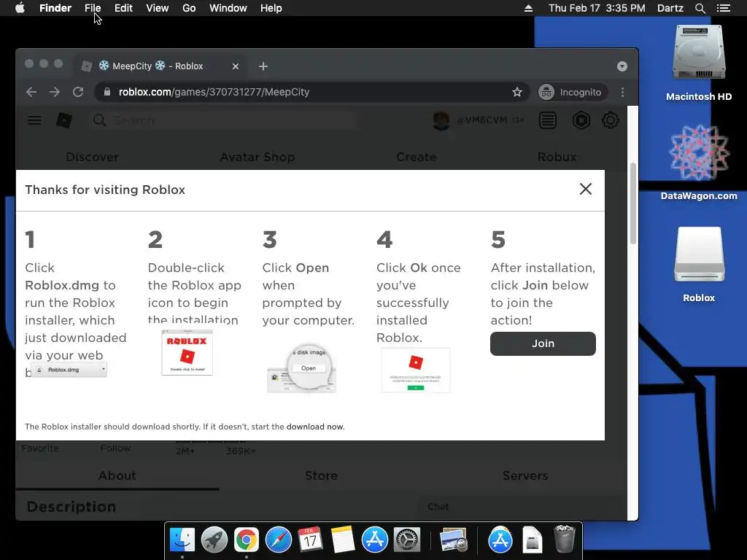Open the Robux page link
Viewport: 747px width, 560px height.
click(557, 157)
